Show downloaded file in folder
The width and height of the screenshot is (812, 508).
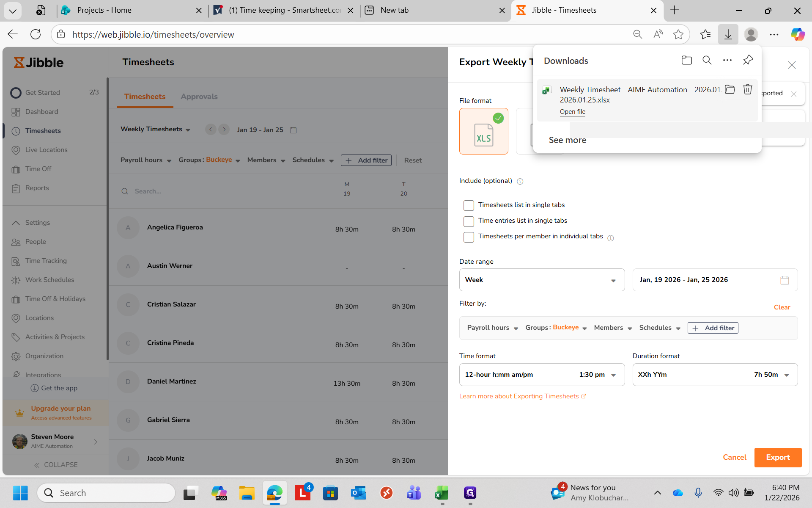(730, 89)
